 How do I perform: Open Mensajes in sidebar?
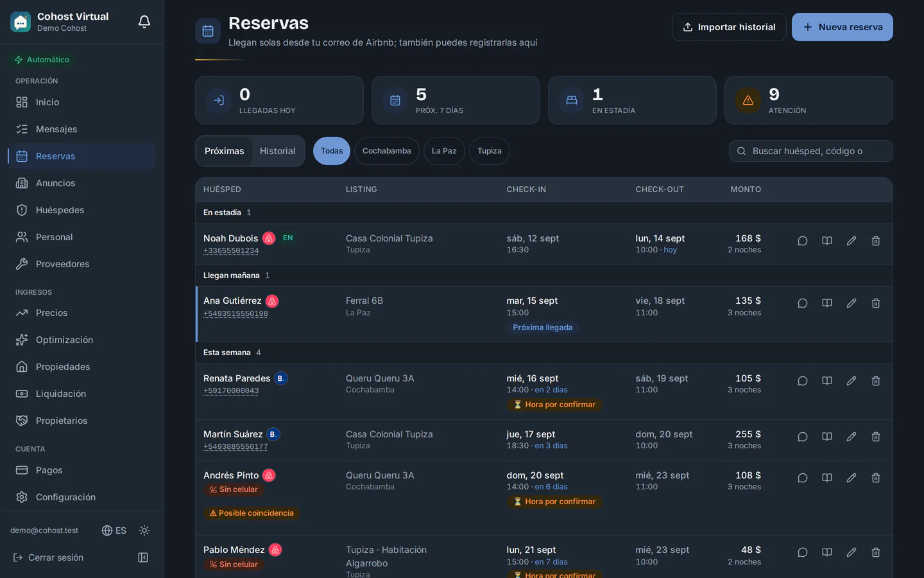pyautogui.click(x=81, y=129)
